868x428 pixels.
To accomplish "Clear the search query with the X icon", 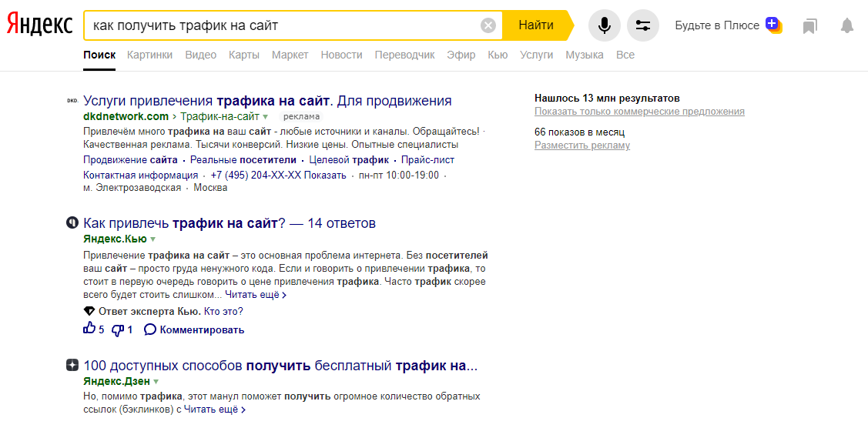I will [488, 25].
